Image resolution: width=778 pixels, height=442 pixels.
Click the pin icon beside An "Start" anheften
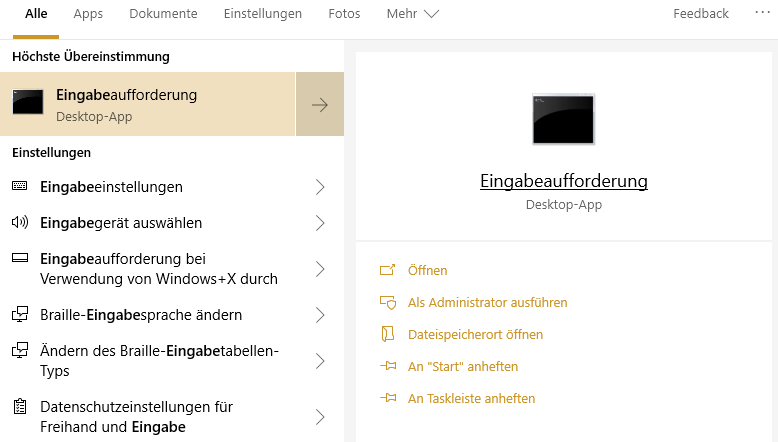tap(388, 366)
